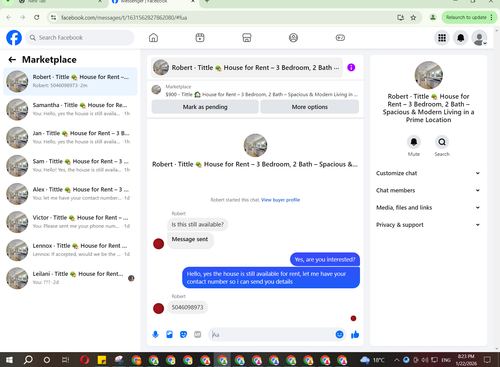Open View buyer profile link
500x367 pixels.
[x=280, y=200]
